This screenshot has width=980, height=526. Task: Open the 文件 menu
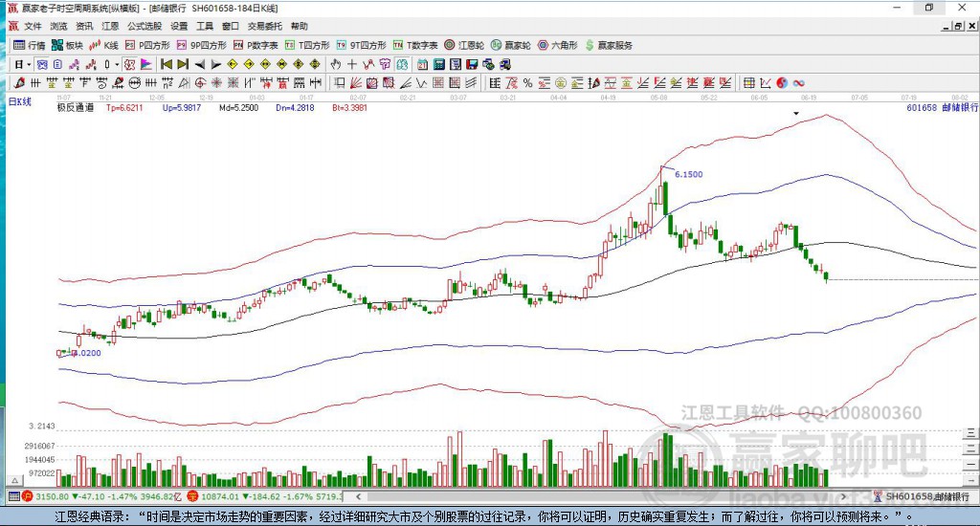(x=33, y=26)
